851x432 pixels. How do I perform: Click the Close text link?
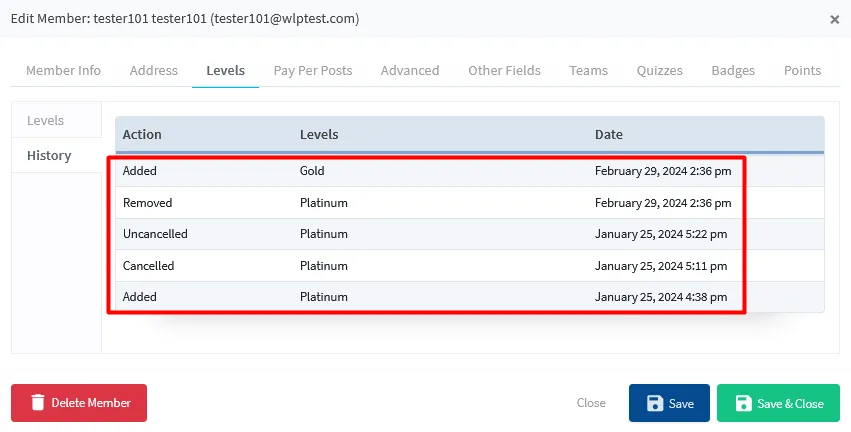591,403
